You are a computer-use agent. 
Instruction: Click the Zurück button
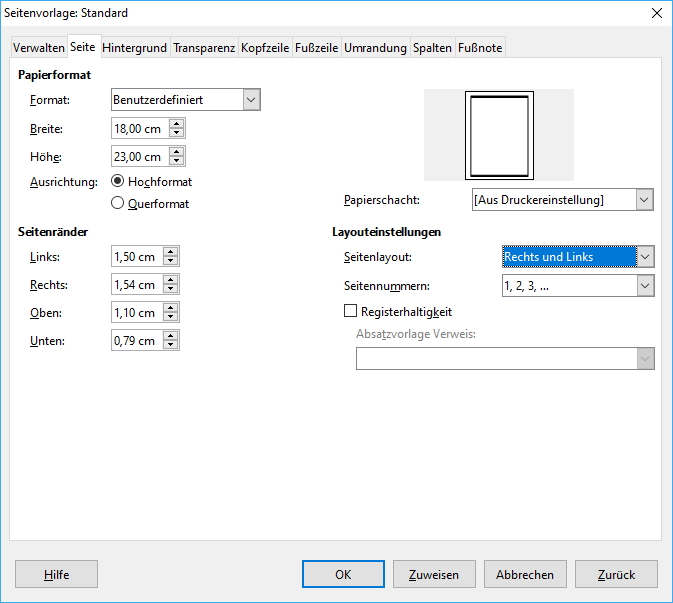coord(616,574)
